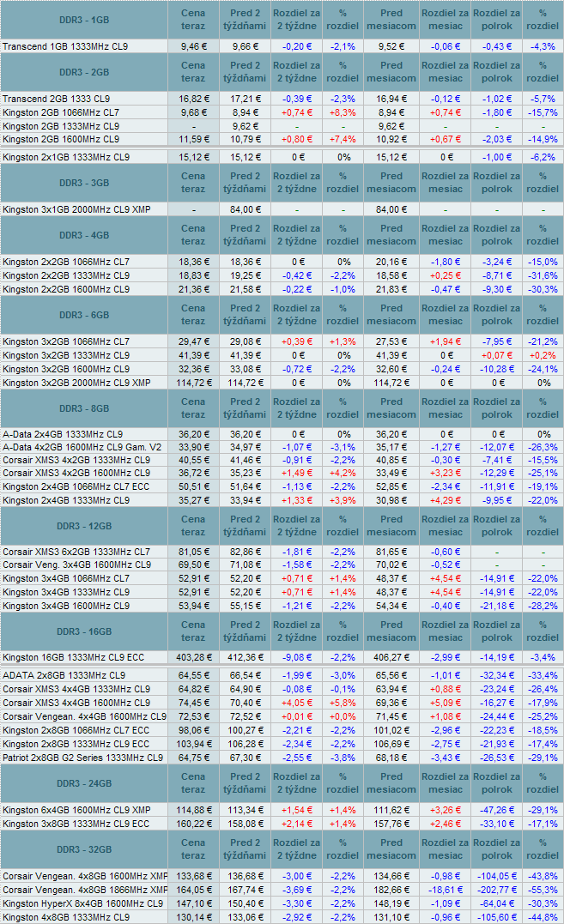This screenshot has height=924, width=564.
Task: Click the -47,26 € half-year difference cell
Action: (497, 810)
